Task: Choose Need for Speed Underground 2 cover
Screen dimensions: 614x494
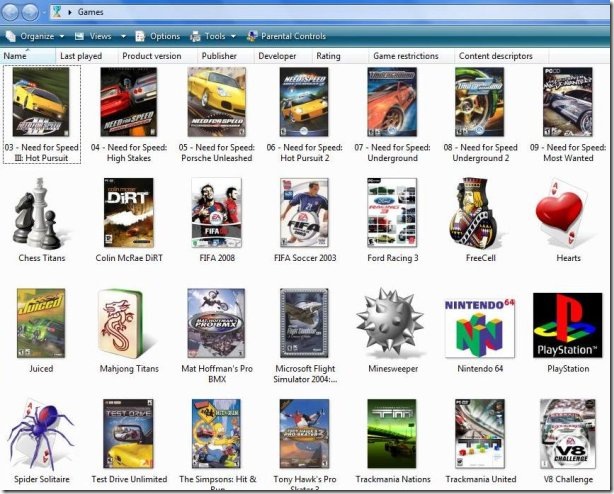Action: 480,102
